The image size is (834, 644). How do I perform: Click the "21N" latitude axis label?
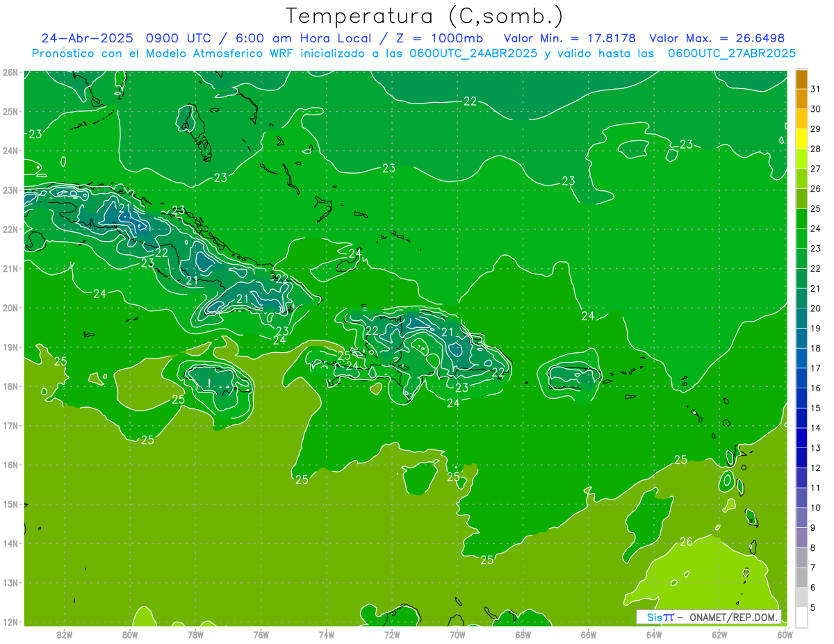[x=10, y=269]
